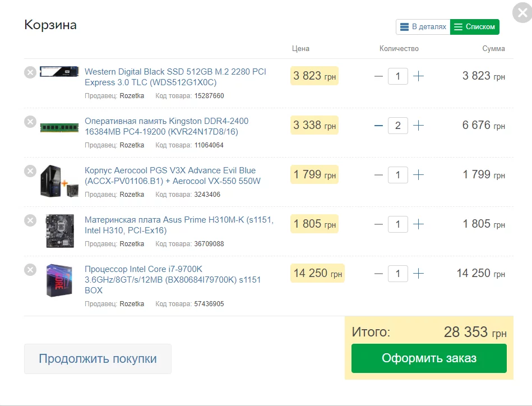Open the Aerocool PGS V3X case product link
Viewport: 532px width, 406px height.
tap(172, 176)
